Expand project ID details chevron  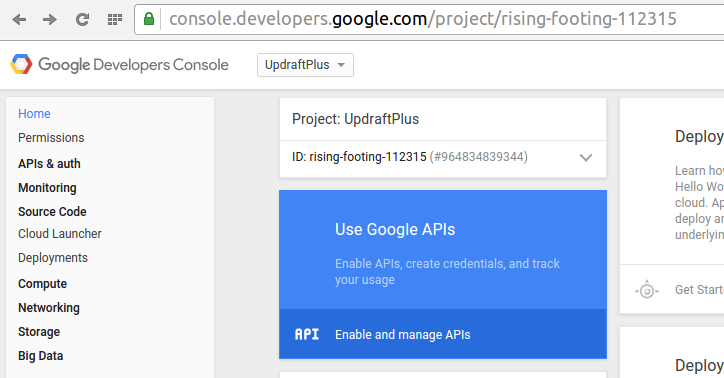(x=585, y=157)
